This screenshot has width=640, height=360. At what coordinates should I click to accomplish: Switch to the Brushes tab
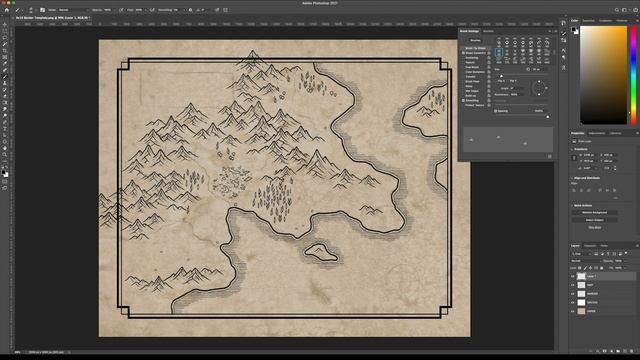488,31
